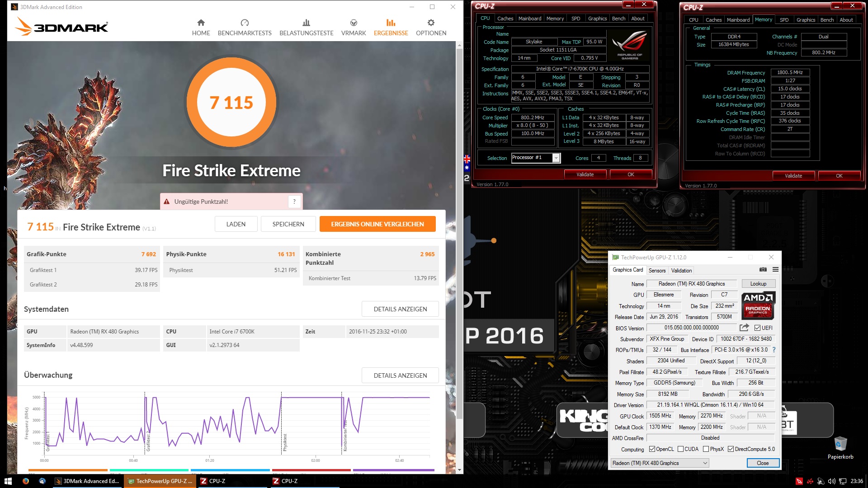Click the Kombinierte Test marker in the chart
This screenshot has width=868, height=488.
(x=345, y=436)
